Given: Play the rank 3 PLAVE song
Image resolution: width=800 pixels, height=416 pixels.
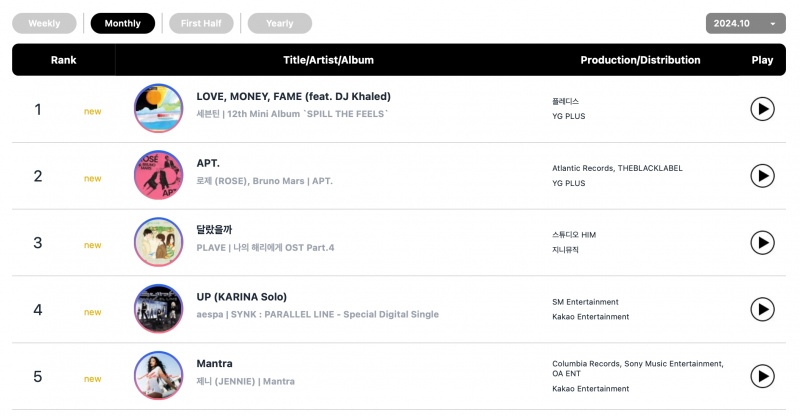Looking at the screenshot, I should tap(762, 243).
